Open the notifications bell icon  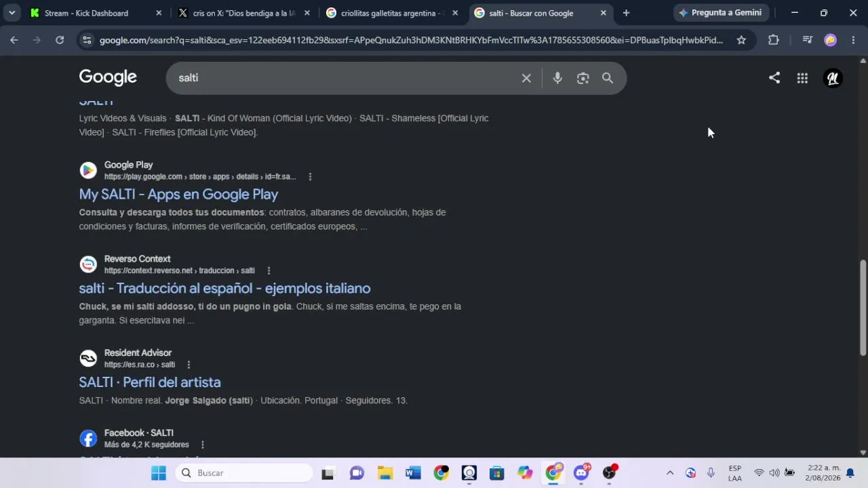tap(850, 473)
